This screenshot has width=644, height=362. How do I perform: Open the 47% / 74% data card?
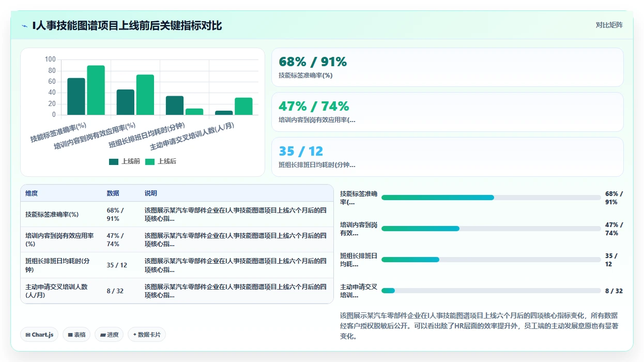[x=448, y=112]
